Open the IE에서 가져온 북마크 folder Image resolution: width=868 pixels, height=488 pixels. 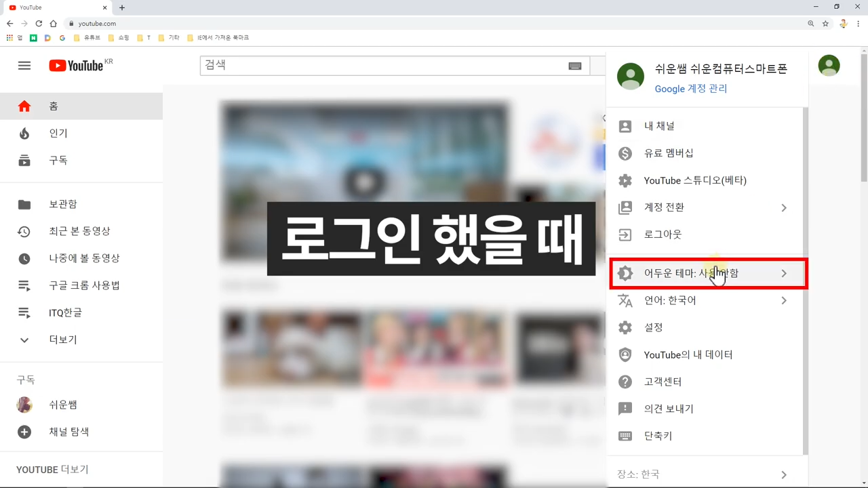point(218,38)
